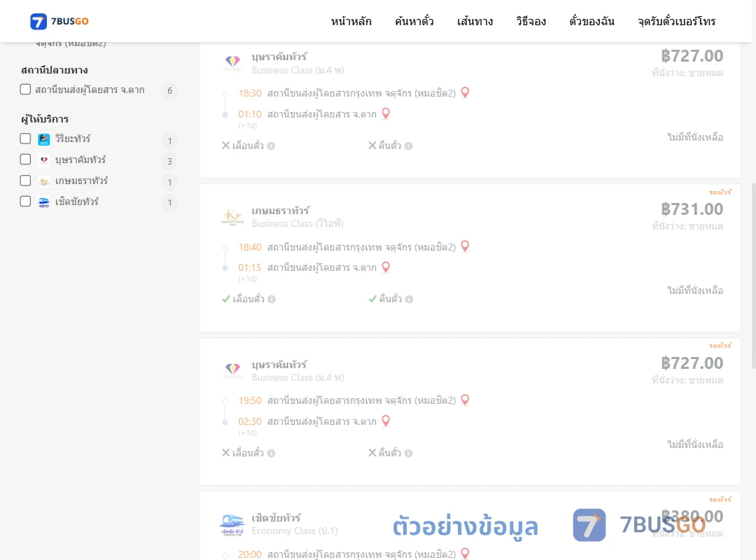Click the 7BUSGO logo in header
Screen dimensions: 756x560
[59, 21]
